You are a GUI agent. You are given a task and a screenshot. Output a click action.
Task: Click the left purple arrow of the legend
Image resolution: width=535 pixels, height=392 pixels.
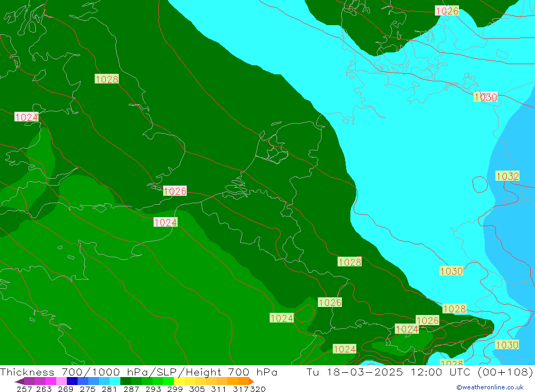click(x=19, y=381)
